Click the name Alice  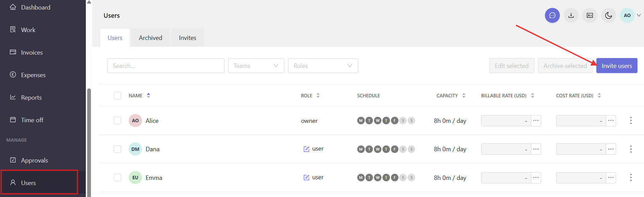click(x=152, y=121)
